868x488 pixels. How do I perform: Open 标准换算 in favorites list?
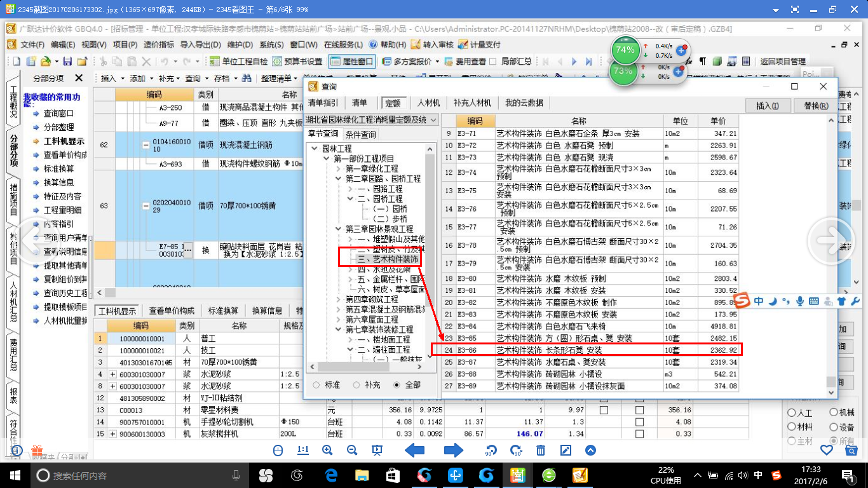click(x=58, y=169)
